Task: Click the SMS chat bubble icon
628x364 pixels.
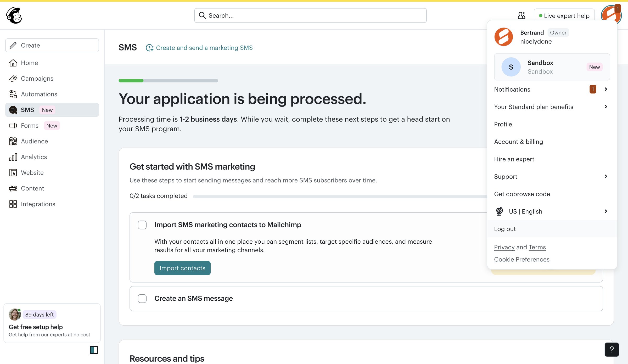Action: click(x=13, y=110)
